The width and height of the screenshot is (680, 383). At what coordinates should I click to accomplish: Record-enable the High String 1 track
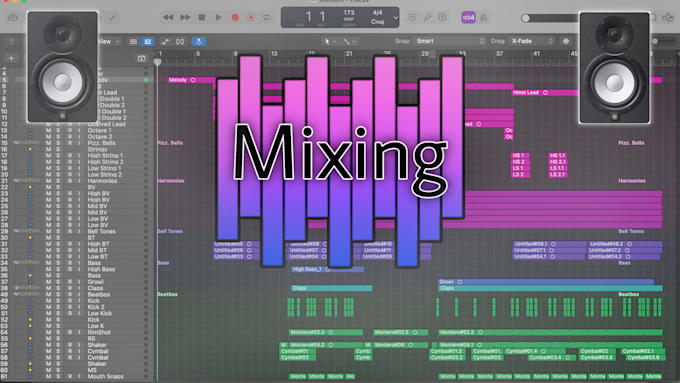point(70,155)
